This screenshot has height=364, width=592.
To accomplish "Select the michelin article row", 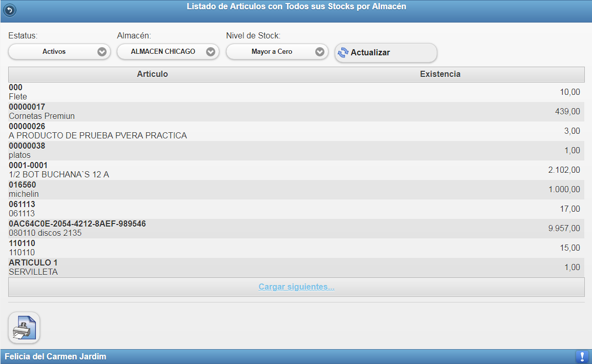I will (296, 190).
